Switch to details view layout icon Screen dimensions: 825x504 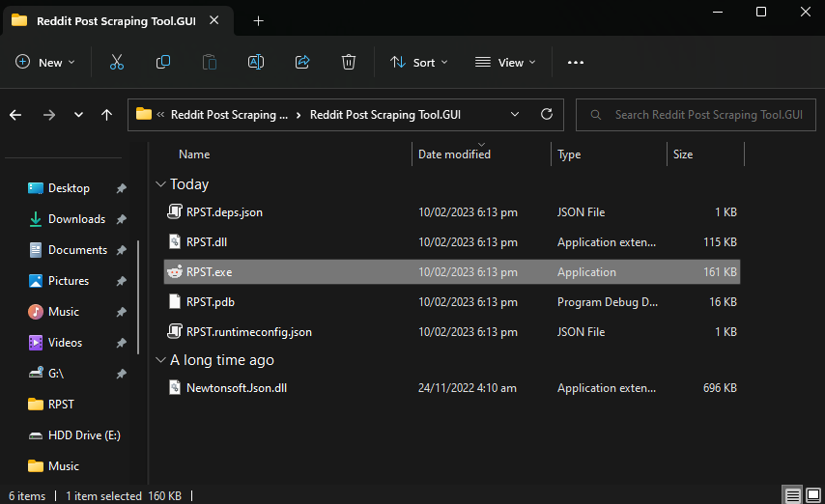(x=792, y=495)
